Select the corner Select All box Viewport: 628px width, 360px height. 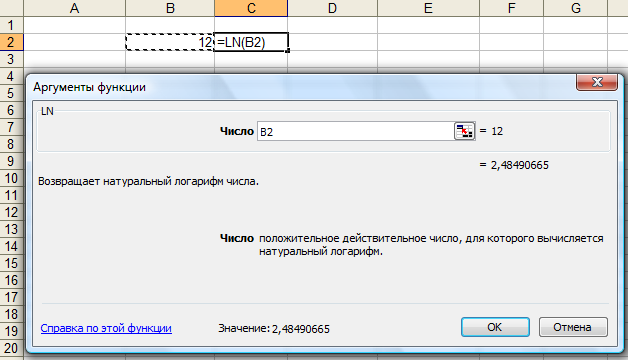pyautogui.click(x=12, y=8)
